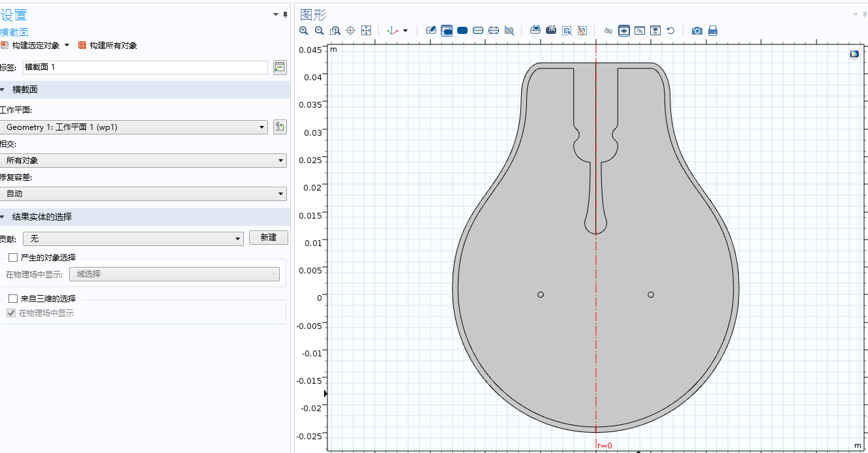Click the 构建所有对象 button
868x453 pixels.
click(108, 46)
